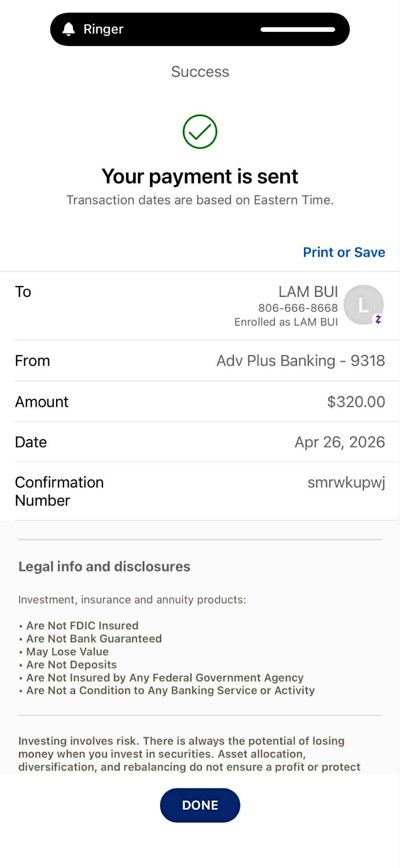Select the confirmation number smrwkupwj

346,483
